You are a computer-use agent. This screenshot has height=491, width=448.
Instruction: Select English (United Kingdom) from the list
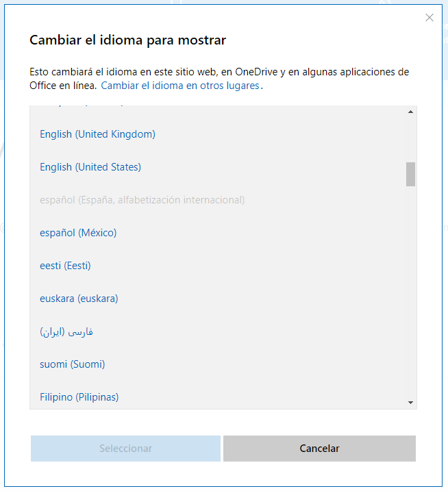[97, 134]
